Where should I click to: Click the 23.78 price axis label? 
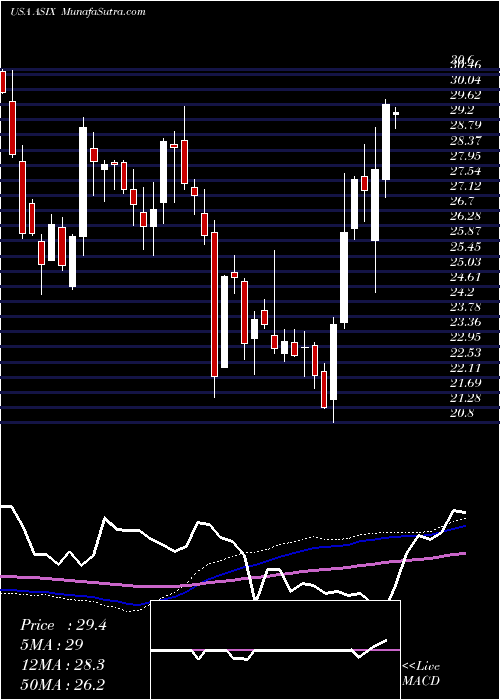tap(466, 307)
